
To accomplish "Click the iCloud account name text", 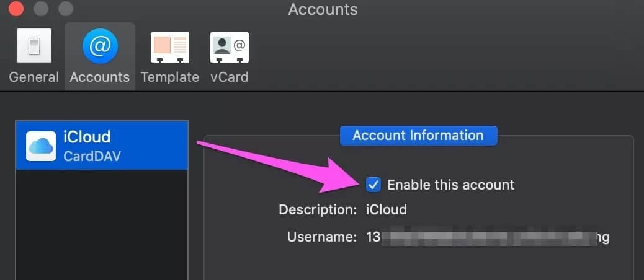I will click(87, 137).
